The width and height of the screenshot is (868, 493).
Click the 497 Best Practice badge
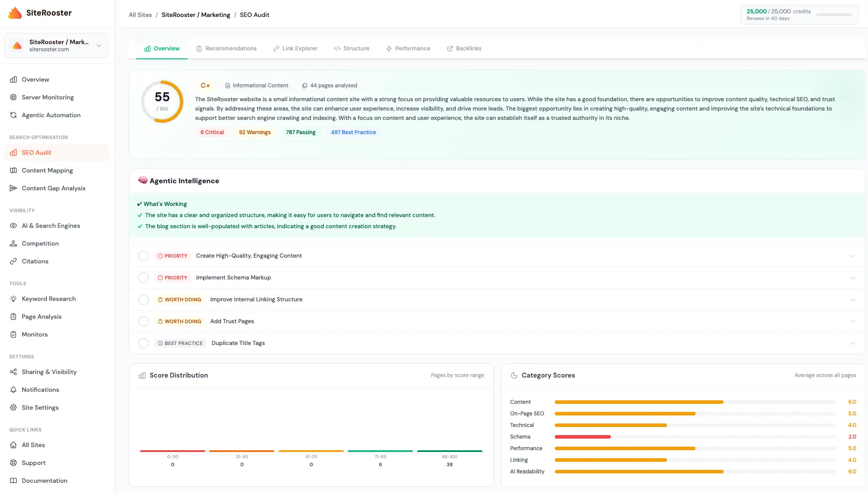click(353, 132)
